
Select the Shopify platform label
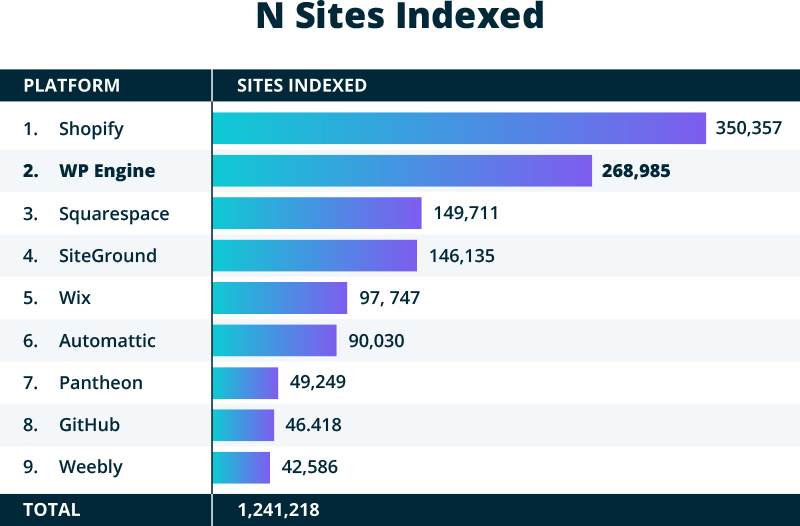coord(91,129)
